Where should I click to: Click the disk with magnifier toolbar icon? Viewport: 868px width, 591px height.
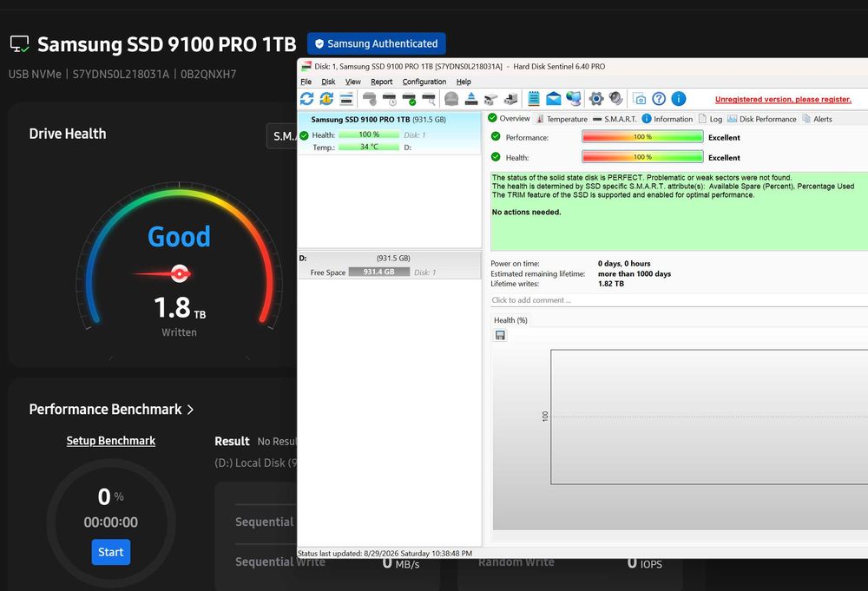[429, 99]
